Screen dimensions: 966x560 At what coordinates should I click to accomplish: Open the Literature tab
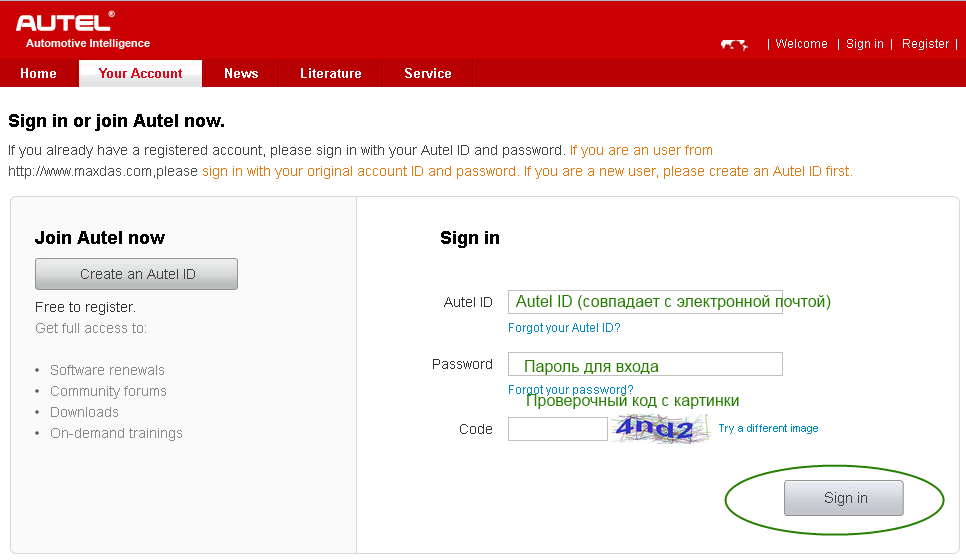pos(331,73)
